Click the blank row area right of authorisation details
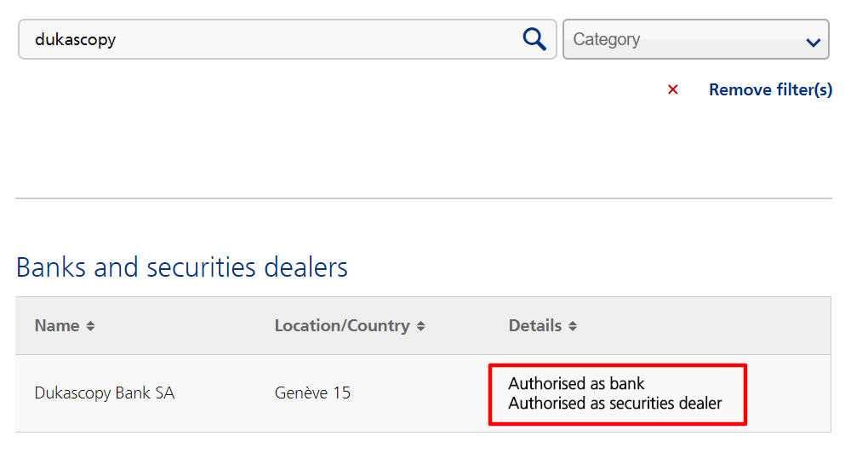 tap(787, 393)
